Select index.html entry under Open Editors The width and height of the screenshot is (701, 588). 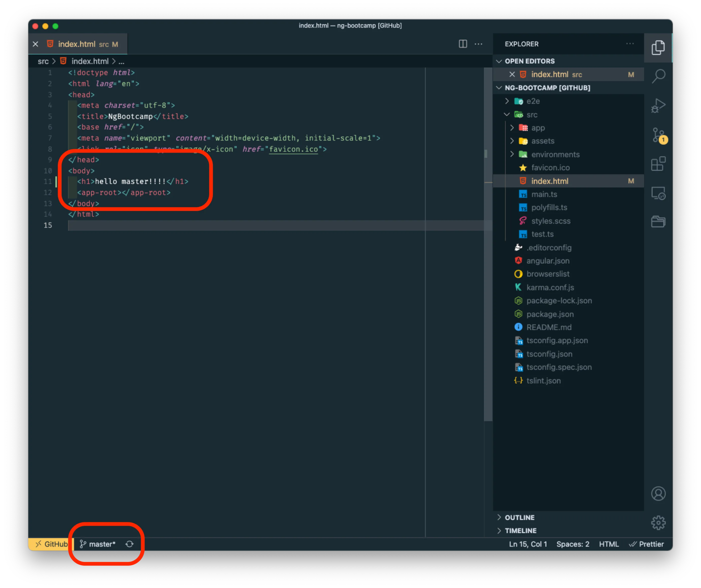coord(568,75)
